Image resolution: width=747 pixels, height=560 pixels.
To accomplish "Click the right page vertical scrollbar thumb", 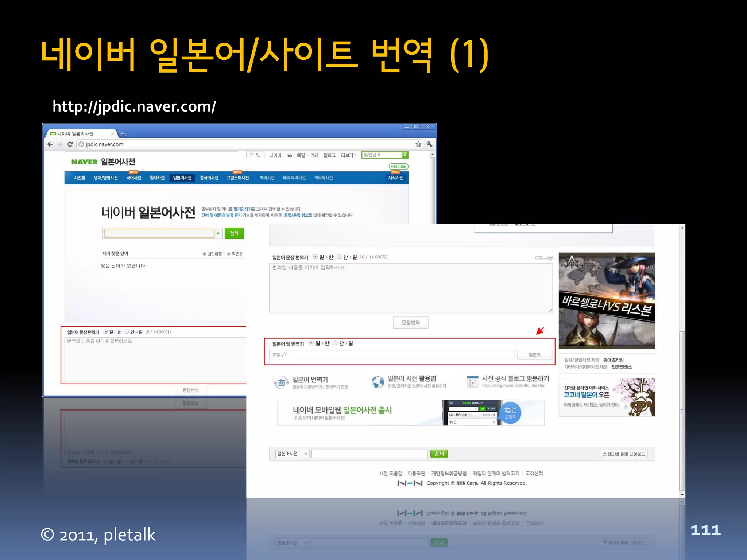I will [x=682, y=411].
